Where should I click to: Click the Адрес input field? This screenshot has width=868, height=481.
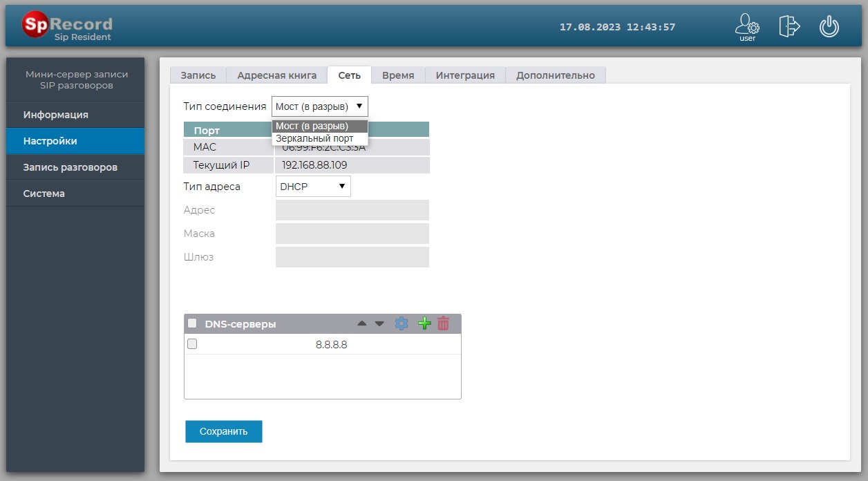352,210
